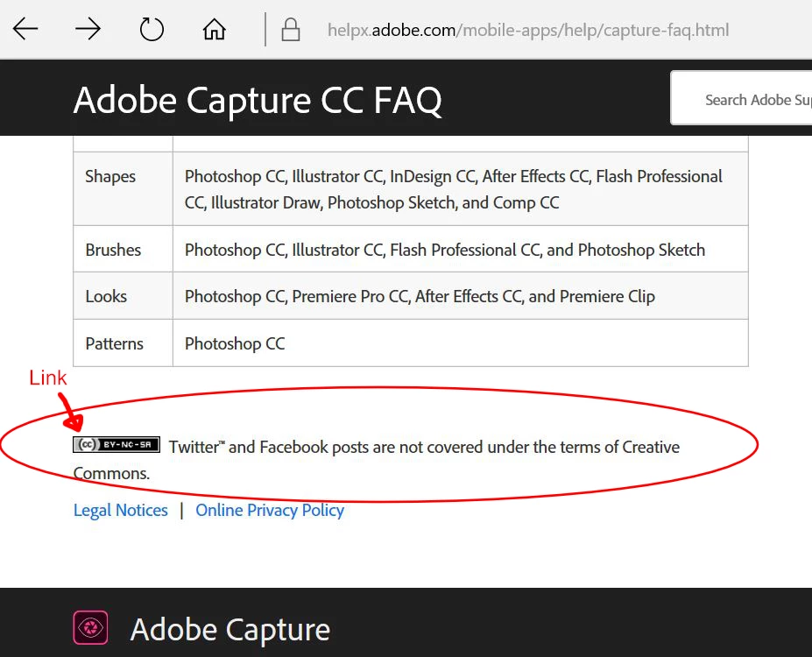
Task: Open the Legal Notices link
Action: (121, 511)
